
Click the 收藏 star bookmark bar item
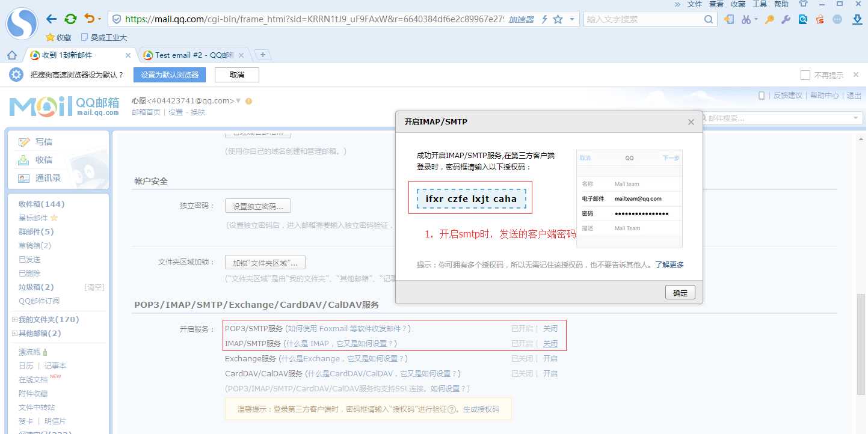(x=58, y=37)
